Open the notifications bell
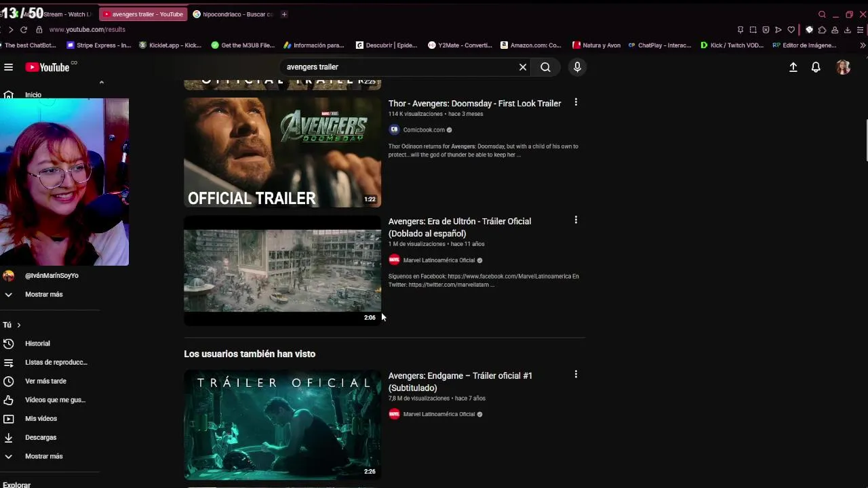The image size is (868, 488). click(816, 67)
